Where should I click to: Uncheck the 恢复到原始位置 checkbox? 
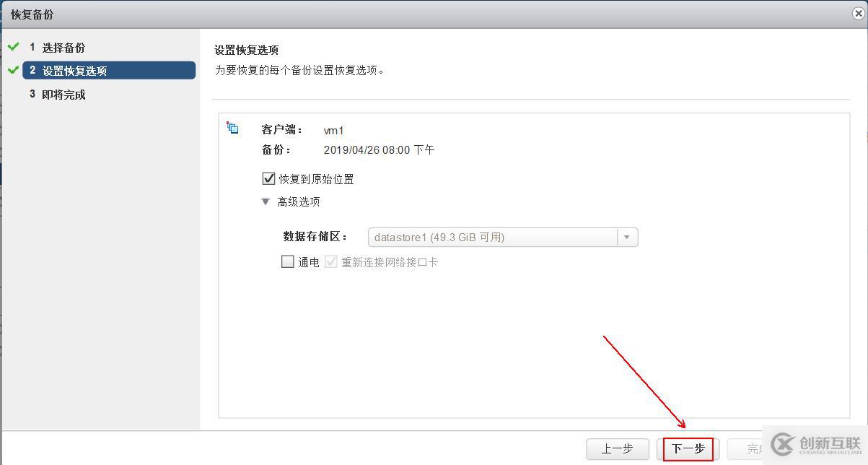[268, 178]
